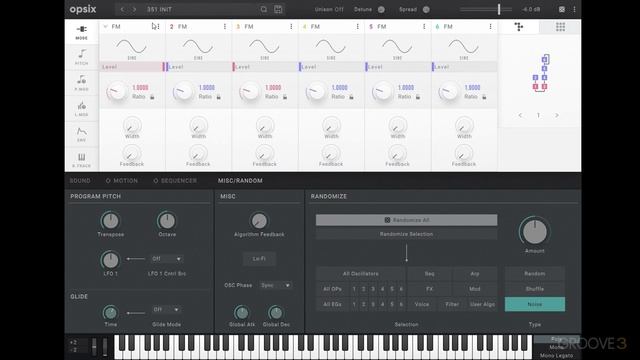Select previous algorithm arrow

click(520, 116)
